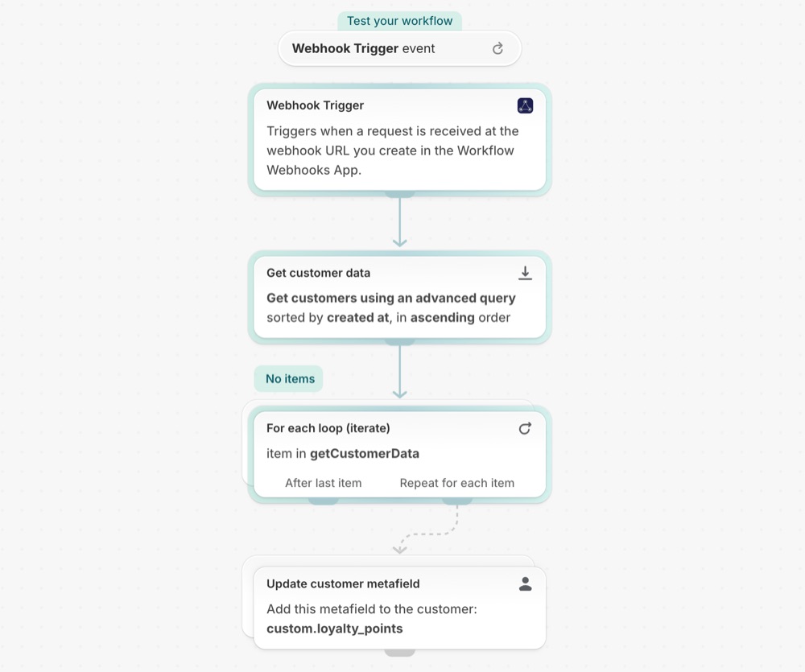This screenshot has width=805, height=672.
Task: Click the refresh icon beside Webhook Trigger event
Action: tap(497, 49)
